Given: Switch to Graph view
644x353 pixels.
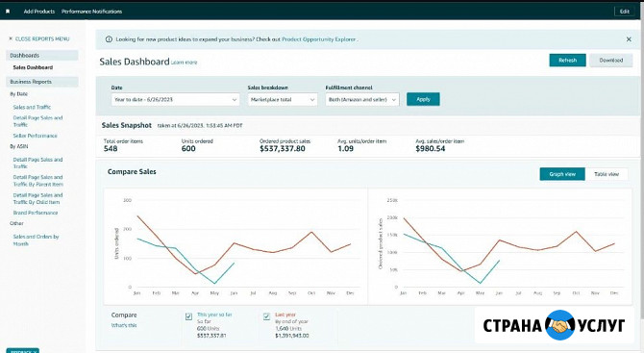Looking at the screenshot, I should pyautogui.click(x=562, y=174).
